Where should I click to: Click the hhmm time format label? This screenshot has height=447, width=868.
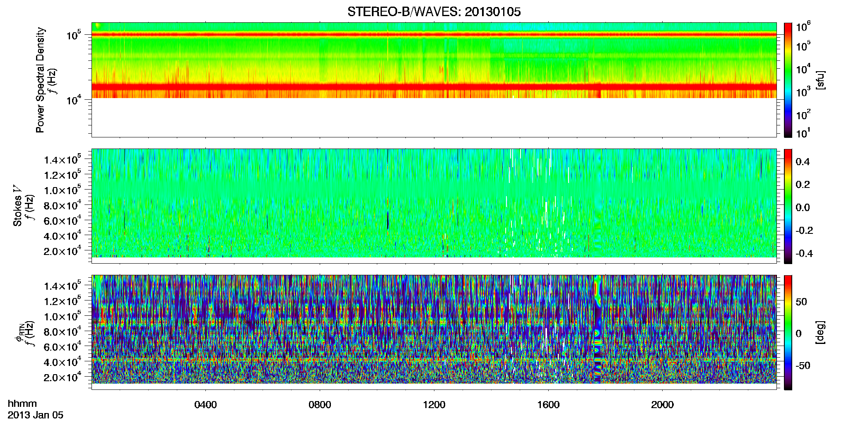tap(22, 404)
